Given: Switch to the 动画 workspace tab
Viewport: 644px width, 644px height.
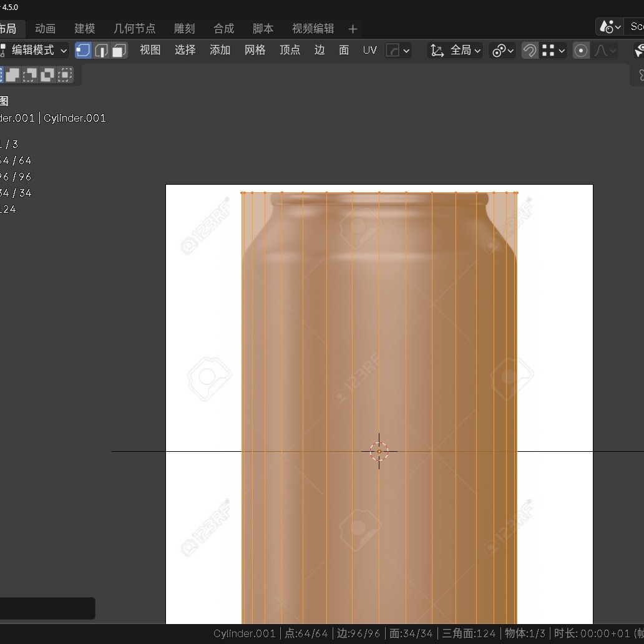Looking at the screenshot, I should [x=45, y=29].
